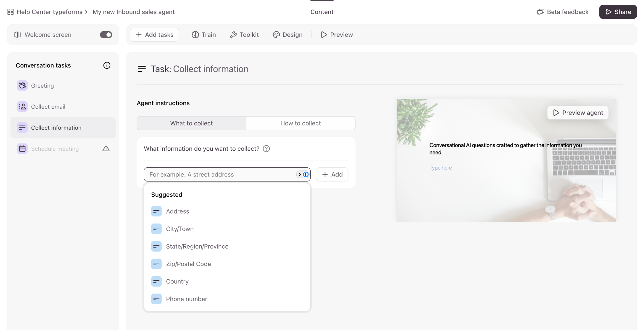Click the Add button beside input

332,175
